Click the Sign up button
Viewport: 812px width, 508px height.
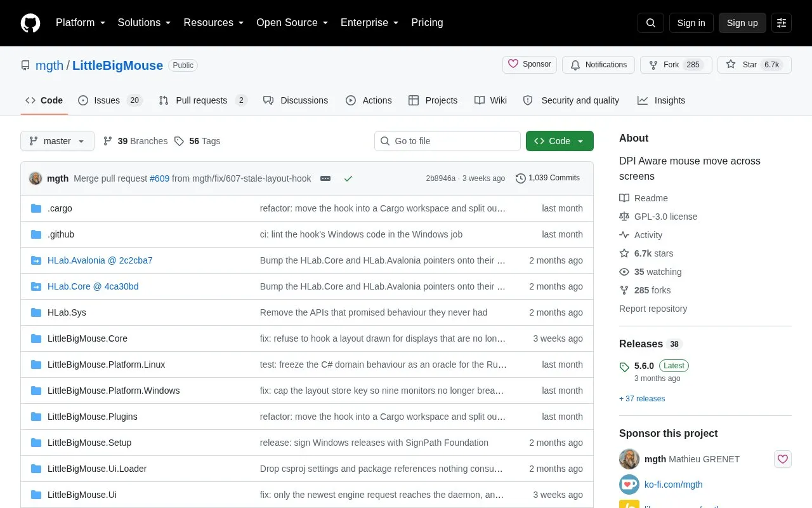pyautogui.click(x=742, y=23)
